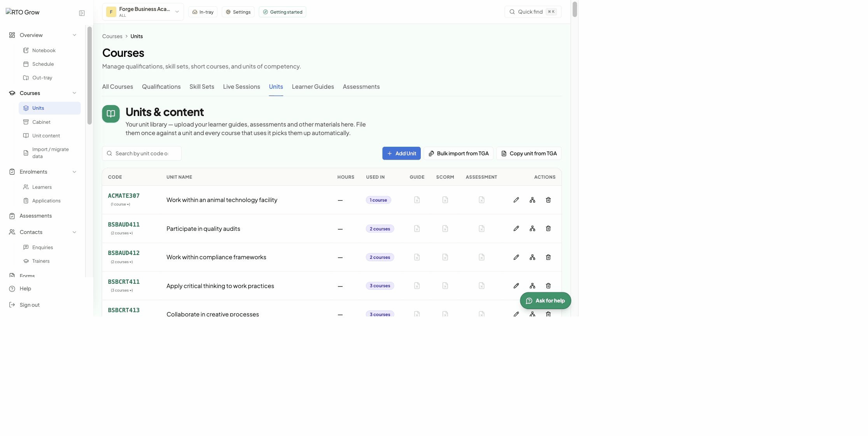Collapse the Enrolments sidebar section
Viewport: 868px width, 436px height.
click(x=74, y=172)
